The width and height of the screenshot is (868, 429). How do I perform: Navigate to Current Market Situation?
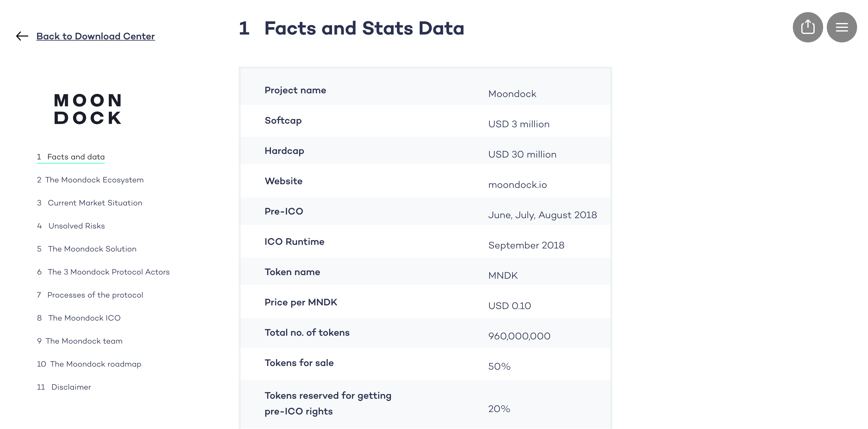(90, 203)
